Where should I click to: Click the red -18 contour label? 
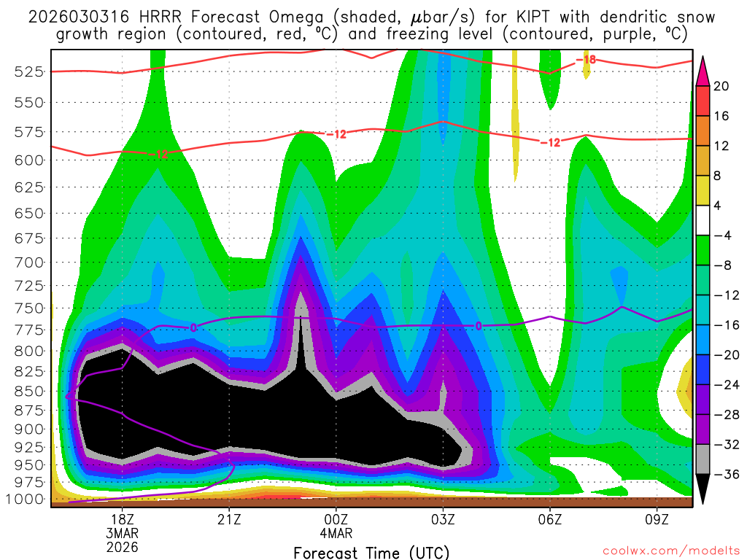click(586, 60)
